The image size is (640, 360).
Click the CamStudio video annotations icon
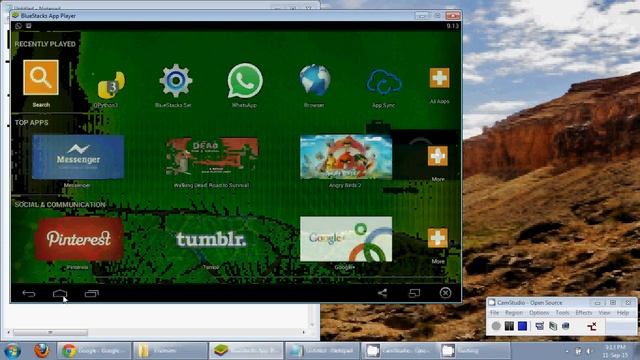(553, 326)
